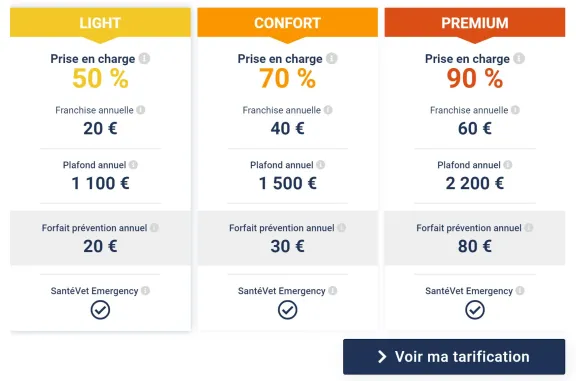
Task: Open info for CONFORT Franchise annuelle
Action: tap(328, 110)
